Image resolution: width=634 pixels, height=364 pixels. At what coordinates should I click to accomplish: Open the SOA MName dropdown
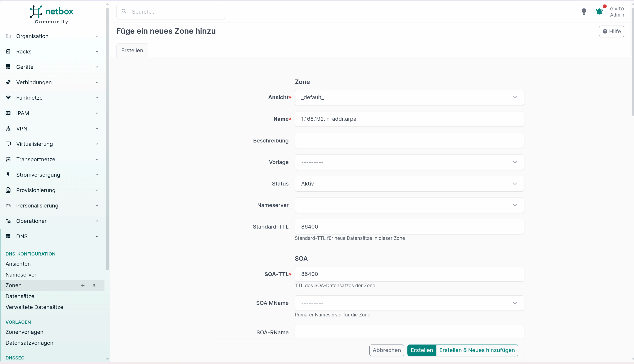409,303
